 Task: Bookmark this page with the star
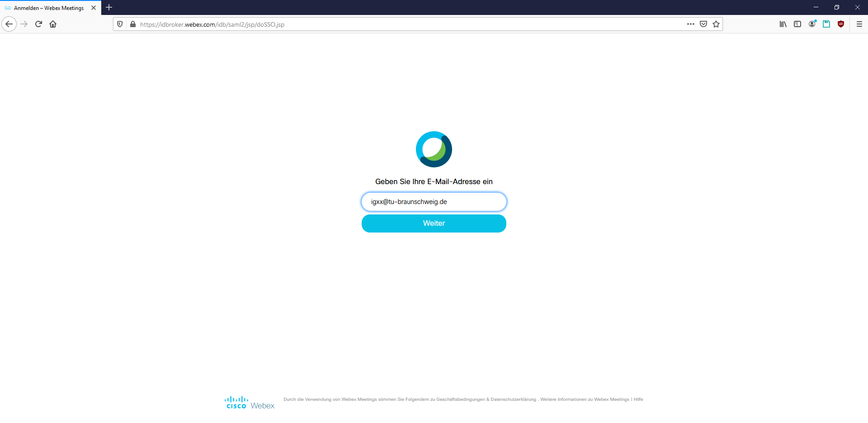click(716, 24)
